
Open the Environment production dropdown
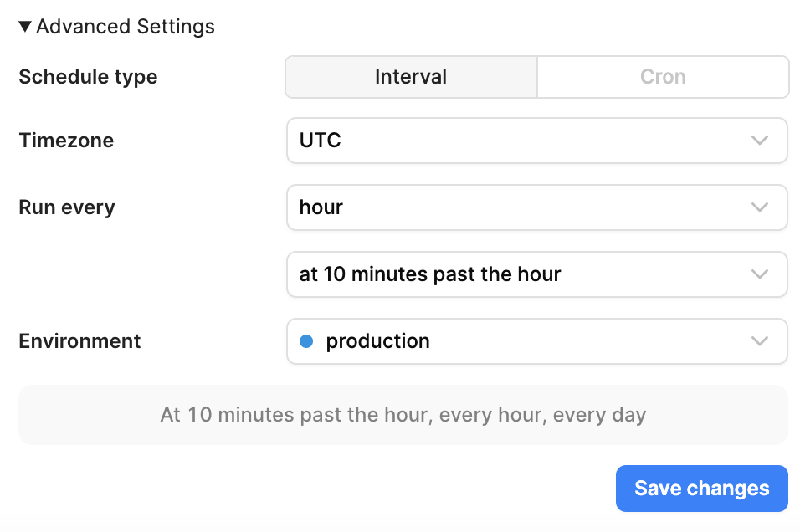(x=536, y=340)
